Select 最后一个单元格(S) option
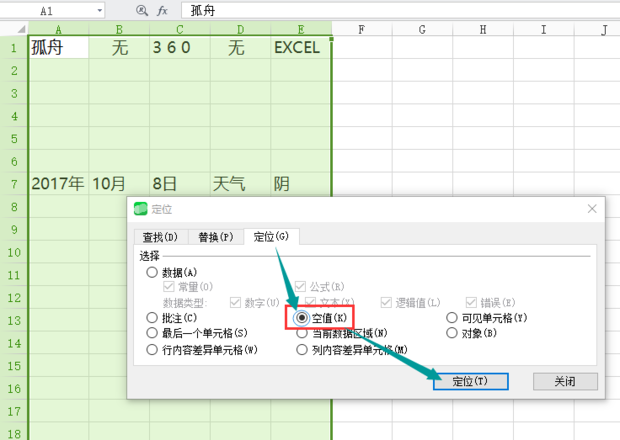Screen dimensions: 620x440 point(152,333)
